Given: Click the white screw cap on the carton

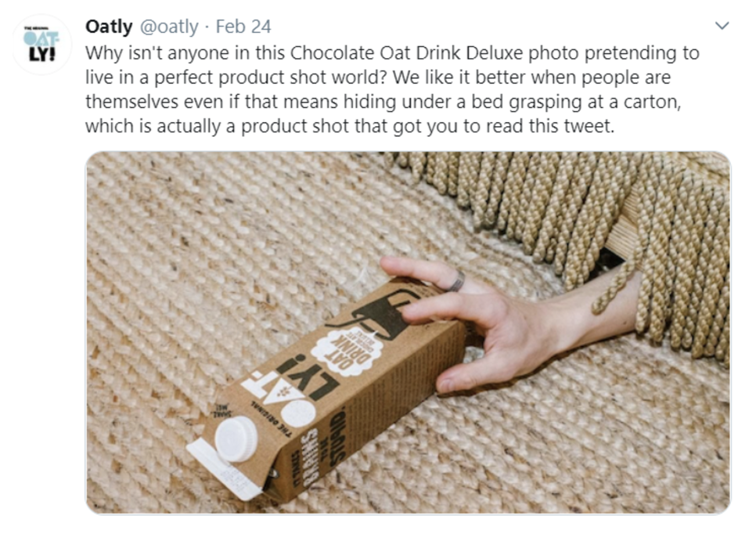Looking at the screenshot, I should [x=236, y=439].
